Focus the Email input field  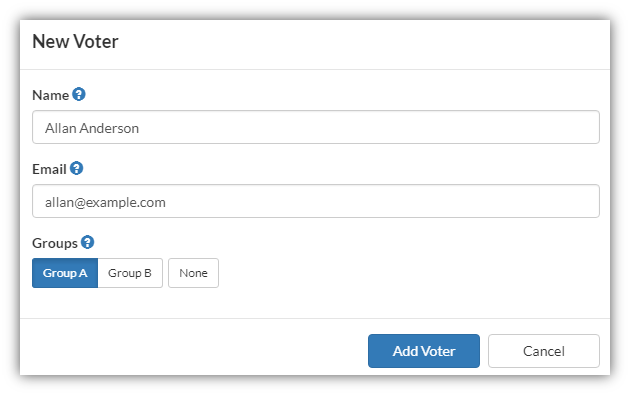[316, 201]
